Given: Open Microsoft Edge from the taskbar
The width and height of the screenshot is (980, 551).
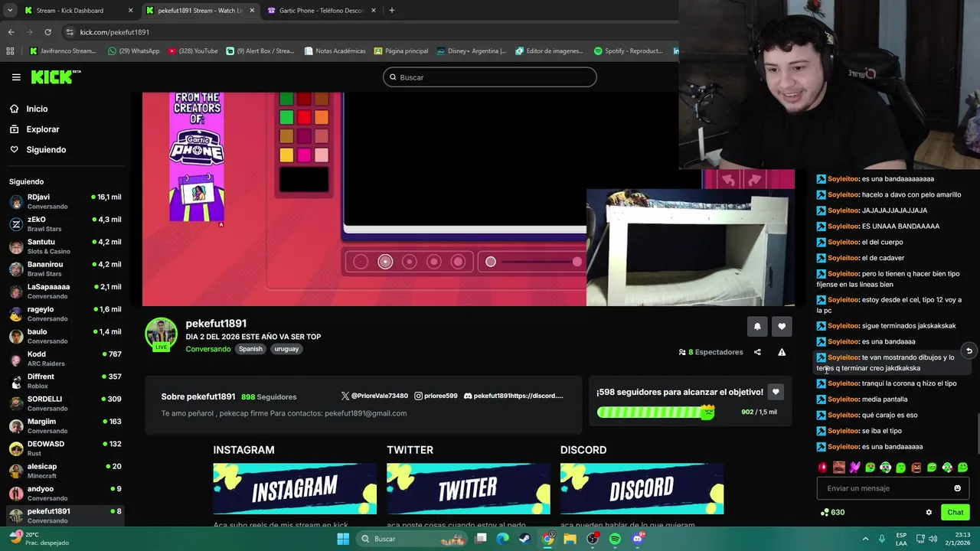Looking at the screenshot, I should [502, 539].
